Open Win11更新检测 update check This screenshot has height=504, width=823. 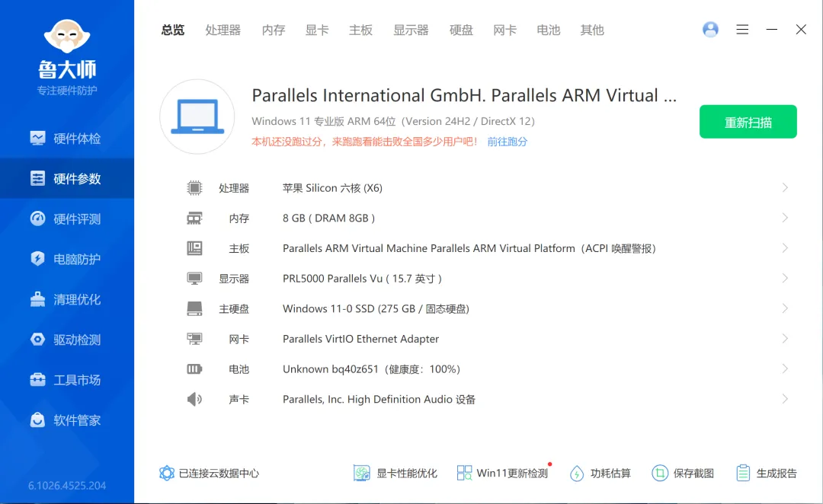(x=502, y=473)
